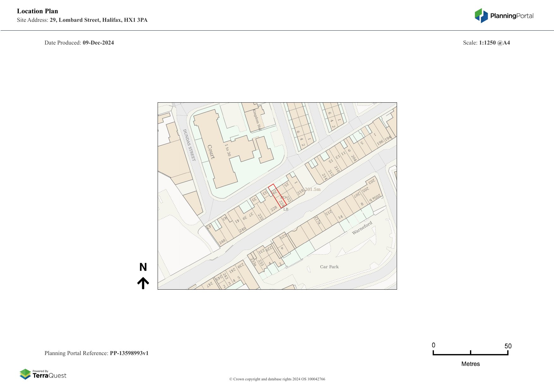This screenshot has width=554, height=392.
Task: Click the Dundas Street road label
Action: coord(189,145)
